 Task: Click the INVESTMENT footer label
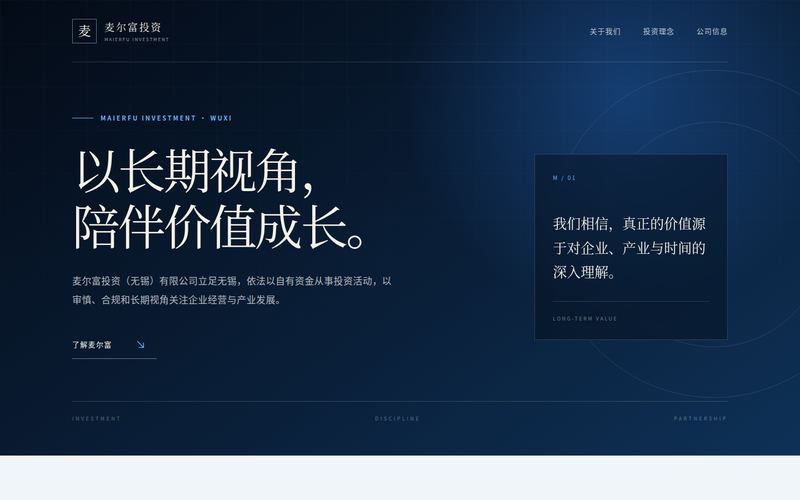96,418
